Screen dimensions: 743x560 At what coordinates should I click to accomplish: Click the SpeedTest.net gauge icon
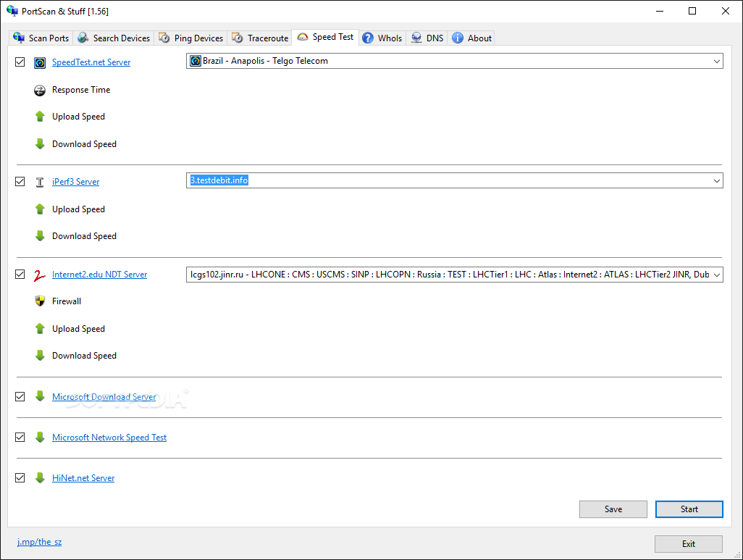point(40,62)
